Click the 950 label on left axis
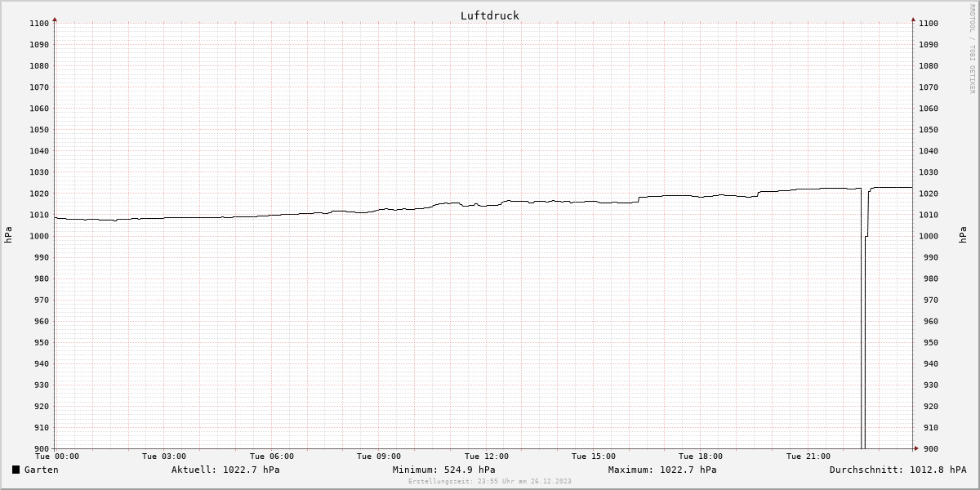The width and height of the screenshot is (980, 490). pos(42,342)
